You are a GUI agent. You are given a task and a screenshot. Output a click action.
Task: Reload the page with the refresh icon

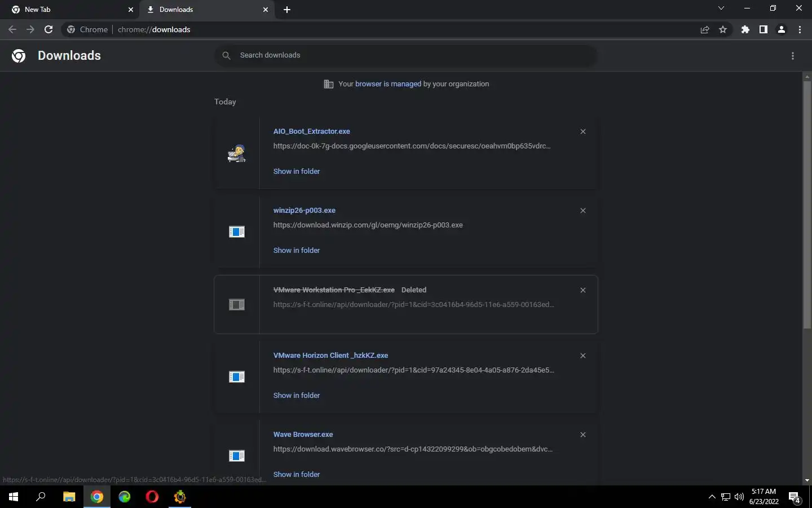tap(48, 29)
